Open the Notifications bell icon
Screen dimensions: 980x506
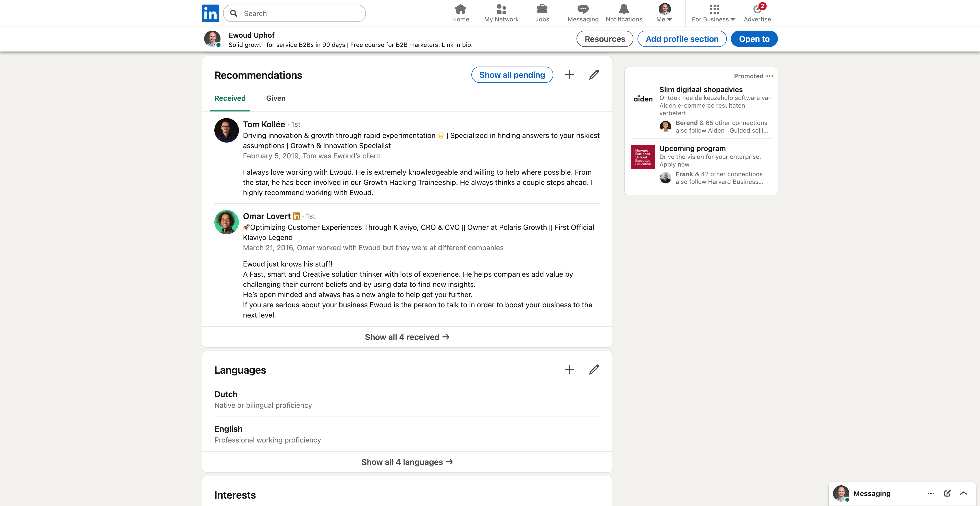(623, 9)
